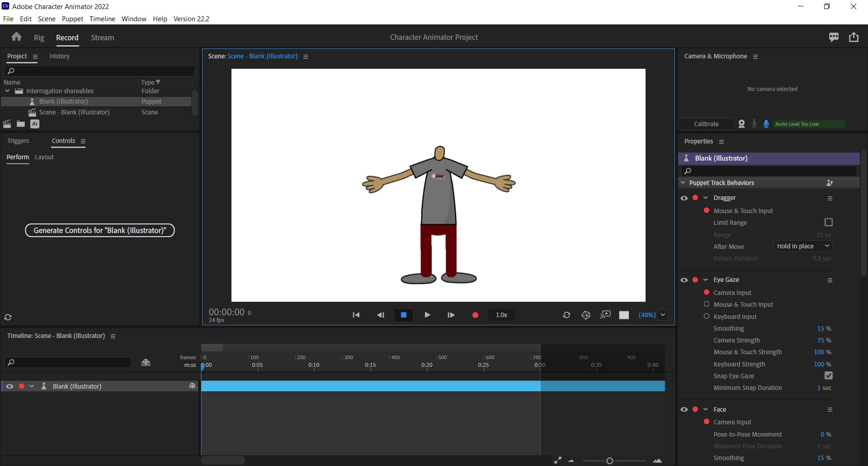
Task: Open Camera & Microphone panel menu
Action: pyautogui.click(x=755, y=57)
